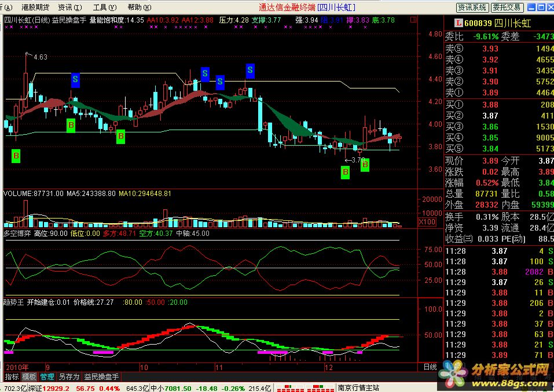Viewport: 554px width, 392px height.
Task: Click the 趋势王 indicator title
Action: [x=14, y=302]
